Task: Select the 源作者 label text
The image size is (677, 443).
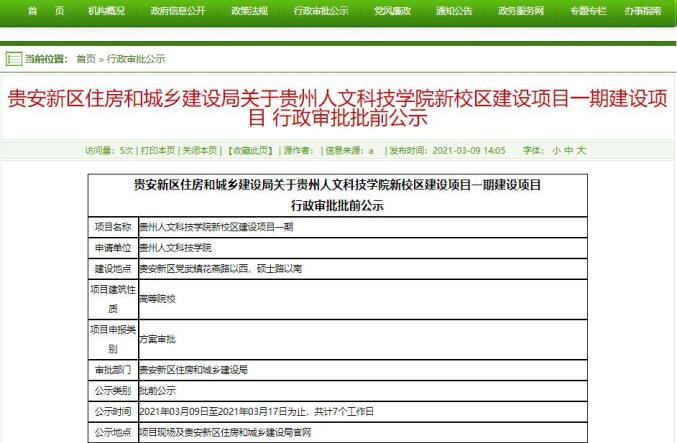Action: coord(298,150)
